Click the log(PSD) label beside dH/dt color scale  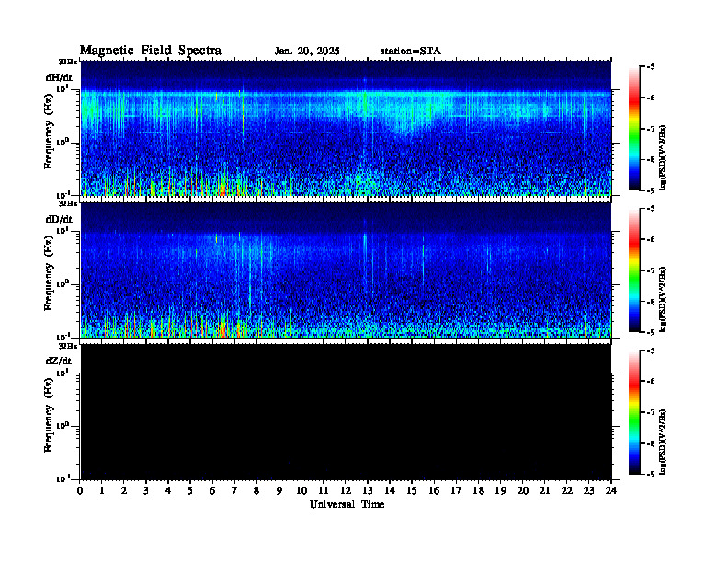pos(663,157)
